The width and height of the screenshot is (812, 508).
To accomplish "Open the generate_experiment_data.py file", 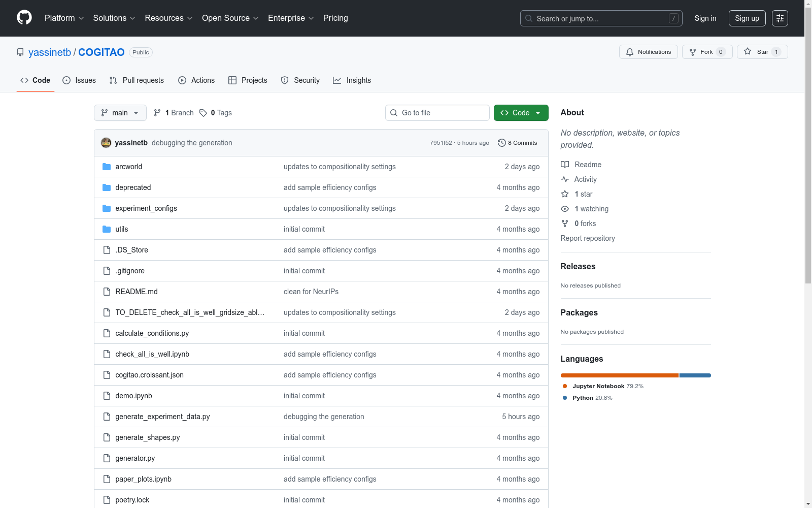I will [x=162, y=417].
